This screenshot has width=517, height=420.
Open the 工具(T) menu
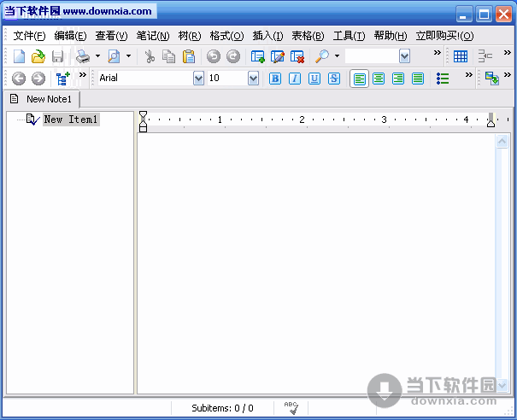(x=350, y=36)
